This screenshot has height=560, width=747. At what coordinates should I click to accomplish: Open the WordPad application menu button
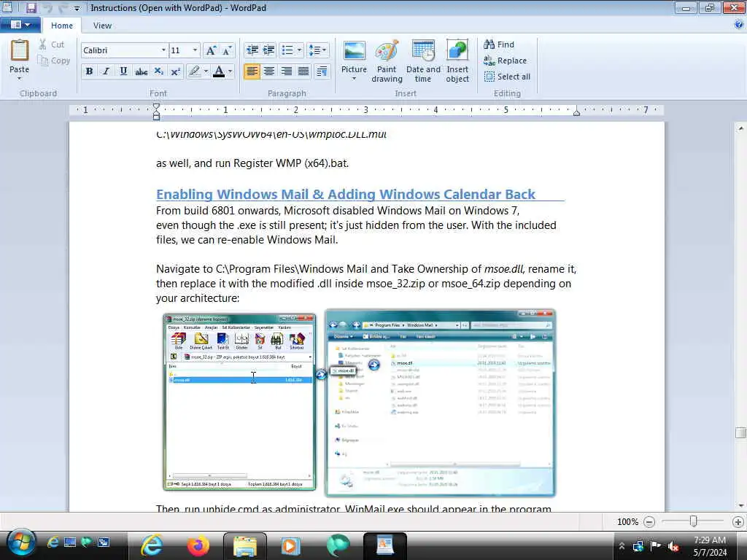[x=20, y=25]
